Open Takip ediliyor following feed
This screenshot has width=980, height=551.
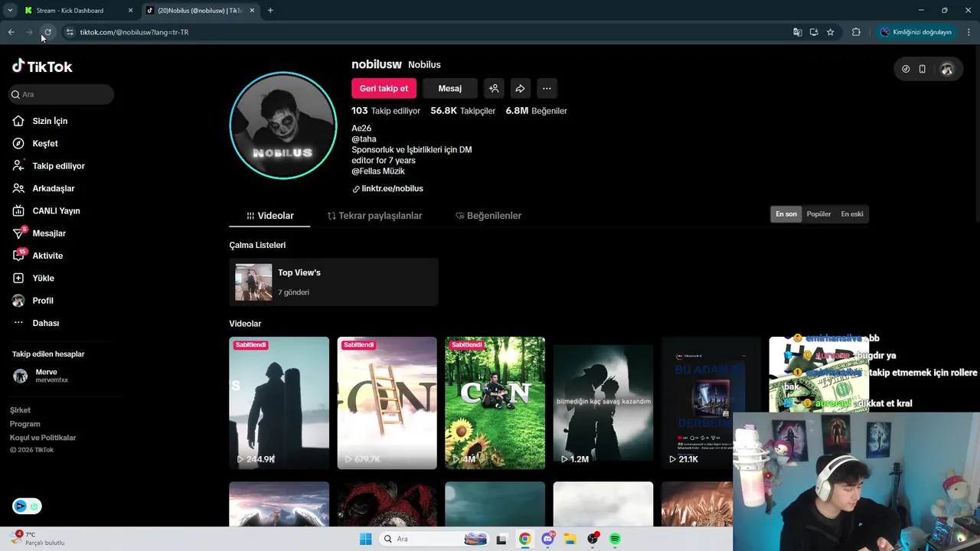(48, 166)
